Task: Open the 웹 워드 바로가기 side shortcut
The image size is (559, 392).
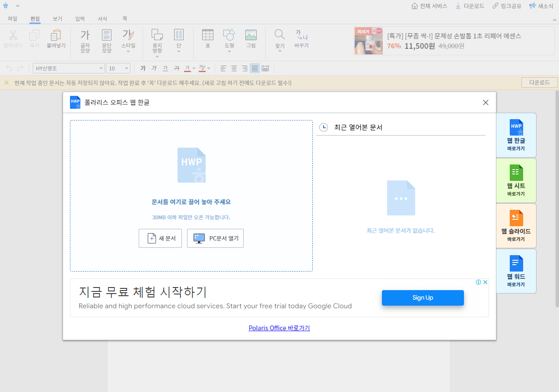Action: (516, 271)
